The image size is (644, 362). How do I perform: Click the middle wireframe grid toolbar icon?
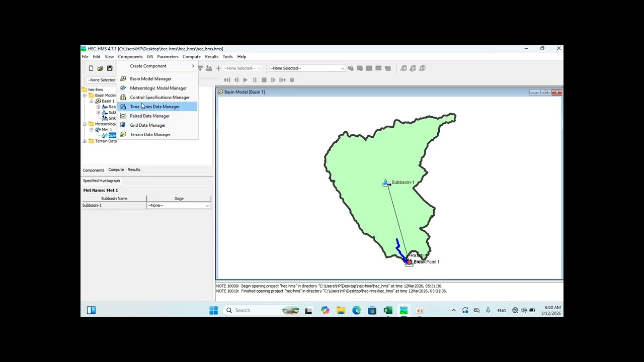(x=413, y=68)
